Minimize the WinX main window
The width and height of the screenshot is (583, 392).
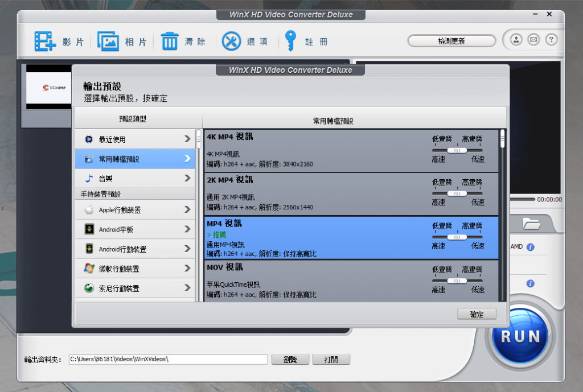pos(535,14)
